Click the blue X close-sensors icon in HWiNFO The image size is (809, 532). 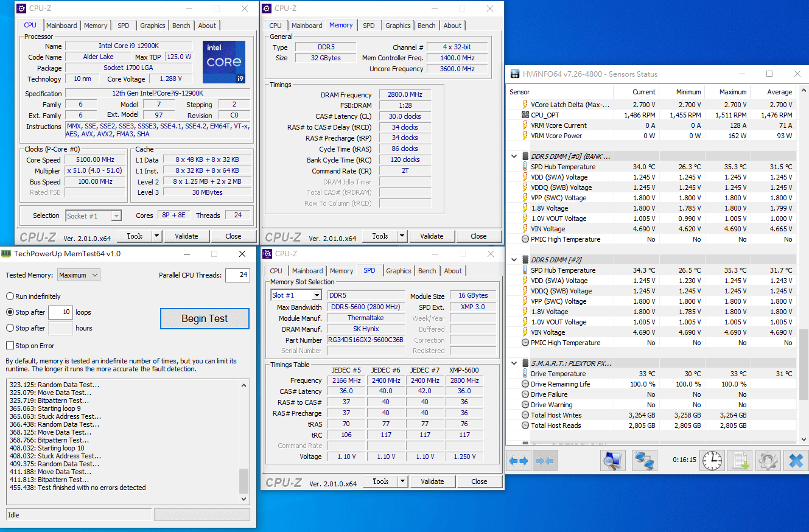point(796,461)
